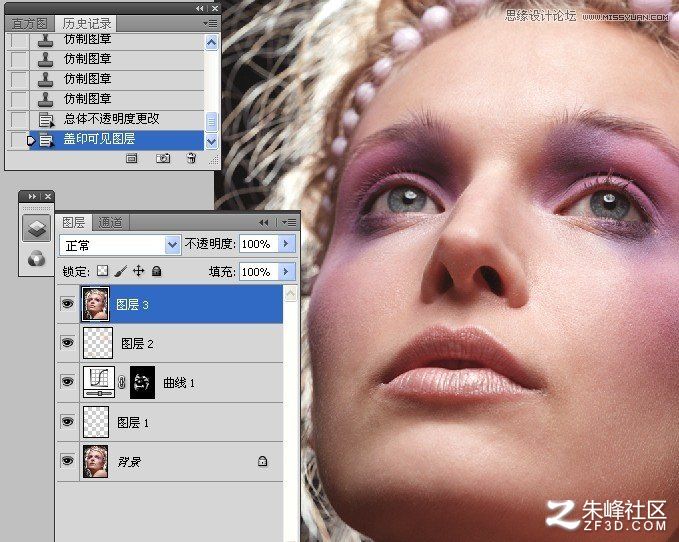Viewport: 679px width, 542px height.
Task: Click scroll up arrow in History panel
Action: (211, 42)
